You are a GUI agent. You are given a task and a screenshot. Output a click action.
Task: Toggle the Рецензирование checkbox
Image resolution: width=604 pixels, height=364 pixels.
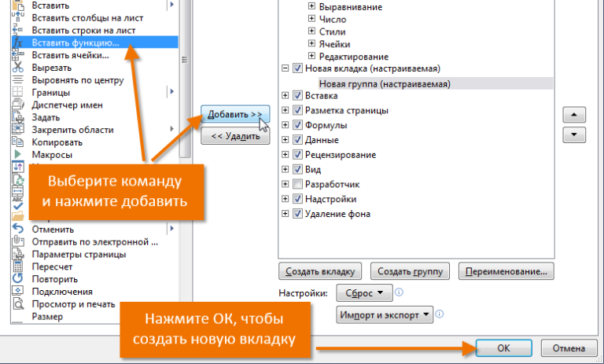click(x=297, y=154)
